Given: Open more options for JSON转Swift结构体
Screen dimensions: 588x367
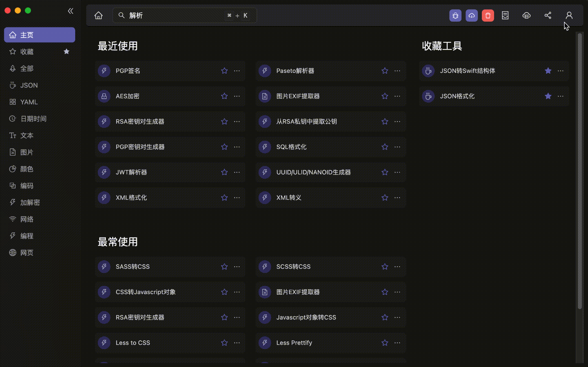Looking at the screenshot, I should tap(561, 71).
